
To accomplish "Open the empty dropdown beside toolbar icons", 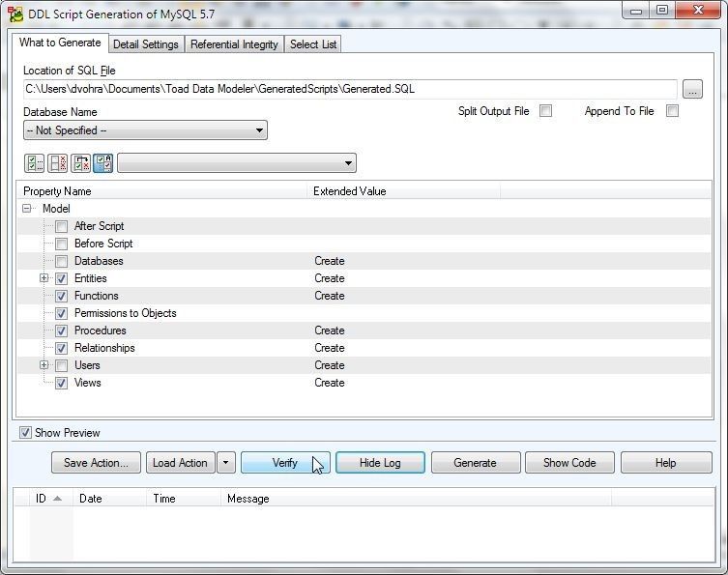I will coord(237,163).
